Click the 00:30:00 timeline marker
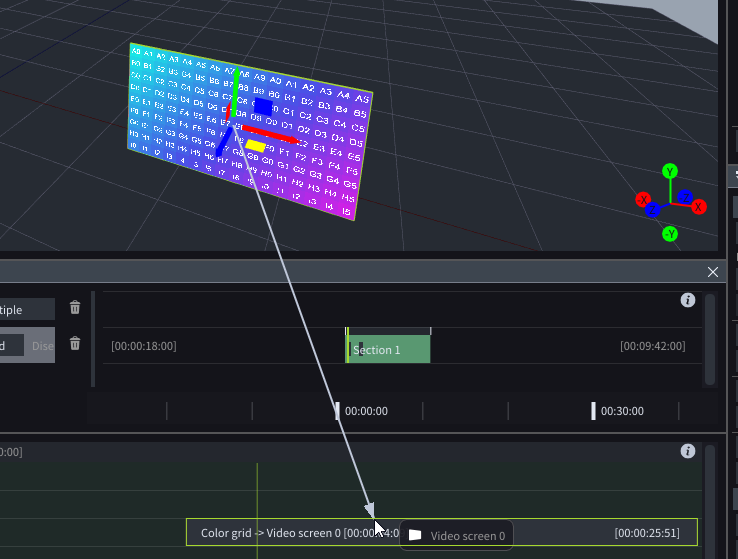The width and height of the screenshot is (738, 559). coord(621,411)
